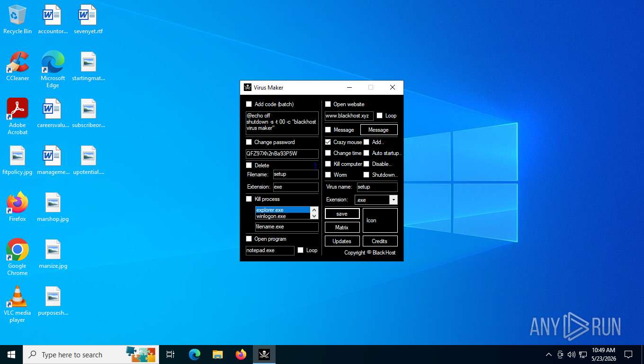Click the process list scroll up arrow

[314, 210]
